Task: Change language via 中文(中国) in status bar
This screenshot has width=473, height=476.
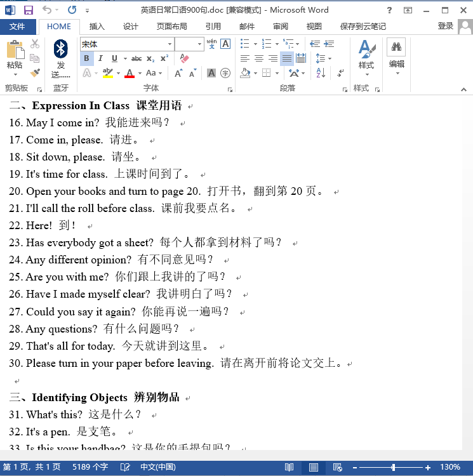Action: (x=158, y=467)
